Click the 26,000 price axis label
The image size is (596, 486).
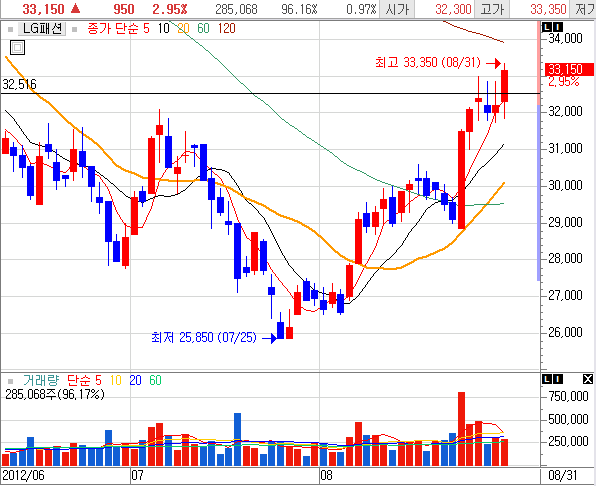(x=565, y=332)
